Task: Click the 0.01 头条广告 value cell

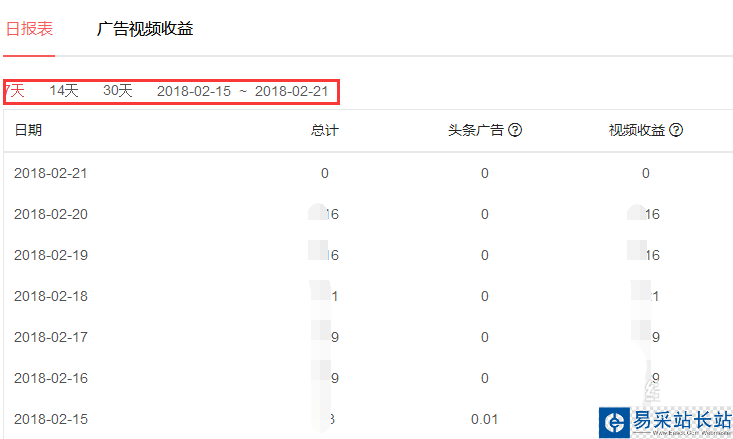Action: point(484,419)
